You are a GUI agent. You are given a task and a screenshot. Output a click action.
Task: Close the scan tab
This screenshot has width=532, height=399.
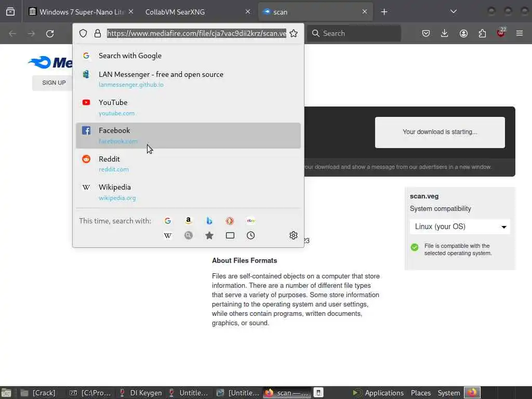[x=364, y=12]
